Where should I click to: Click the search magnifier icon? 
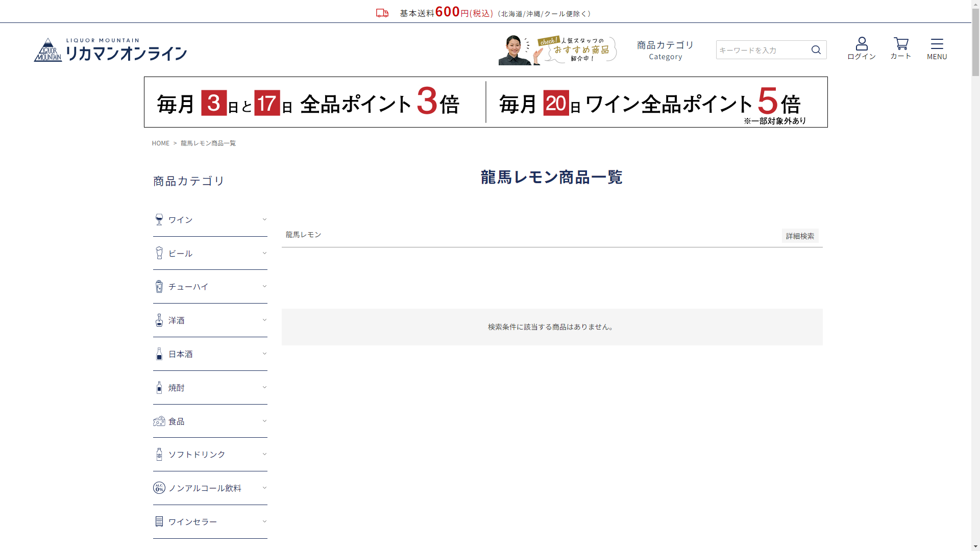click(x=816, y=49)
